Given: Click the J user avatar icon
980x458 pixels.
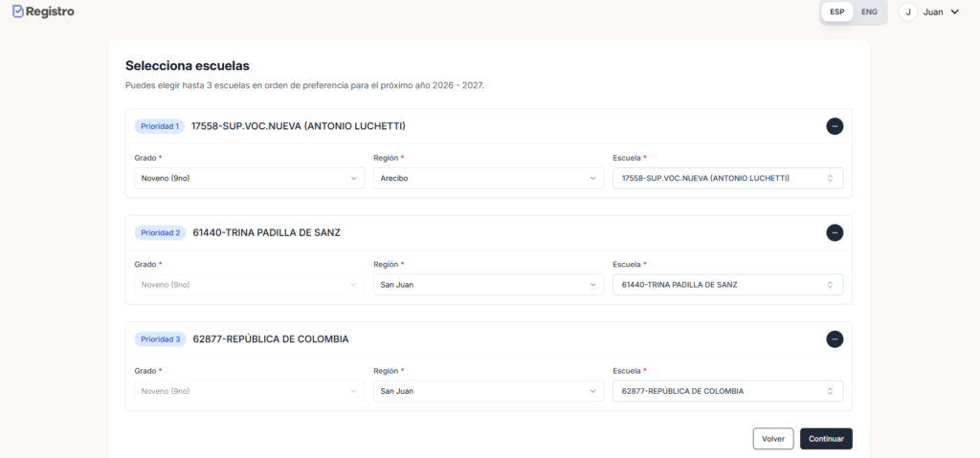Looking at the screenshot, I should point(907,11).
